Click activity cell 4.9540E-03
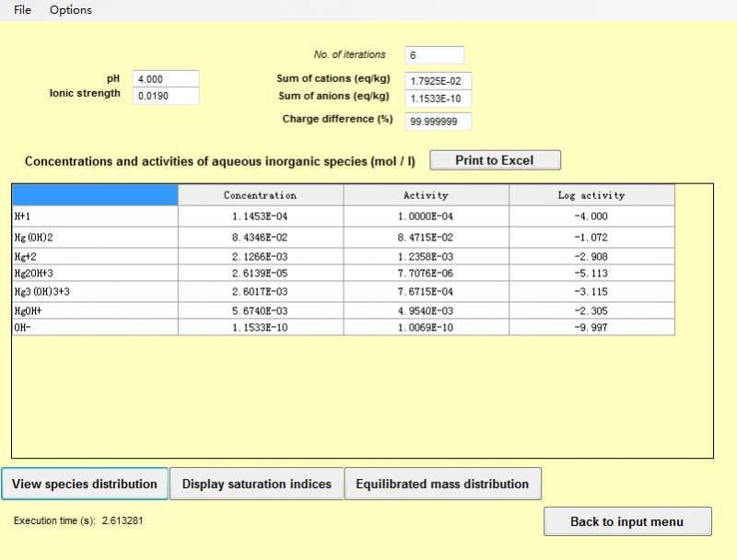The image size is (737, 560). (427, 310)
